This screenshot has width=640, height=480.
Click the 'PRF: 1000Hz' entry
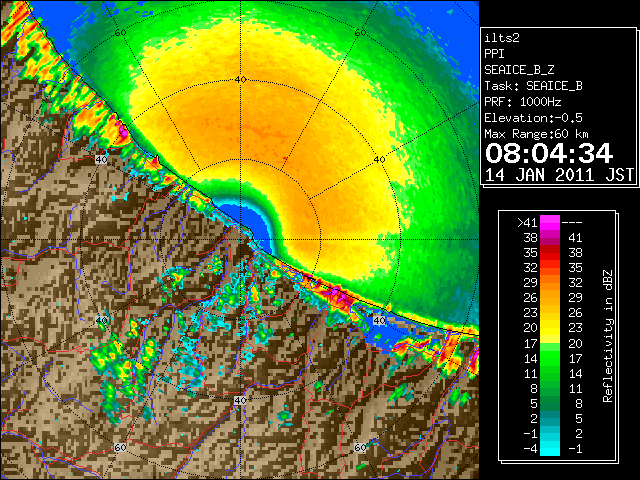[523, 102]
